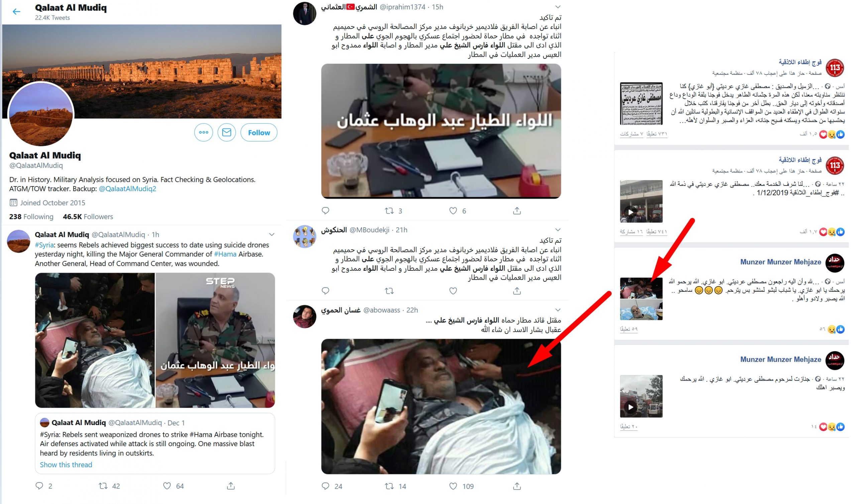The image size is (856, 504).
Task: Open the #Hama hashtag in the tweet
Action: [225, 254]
